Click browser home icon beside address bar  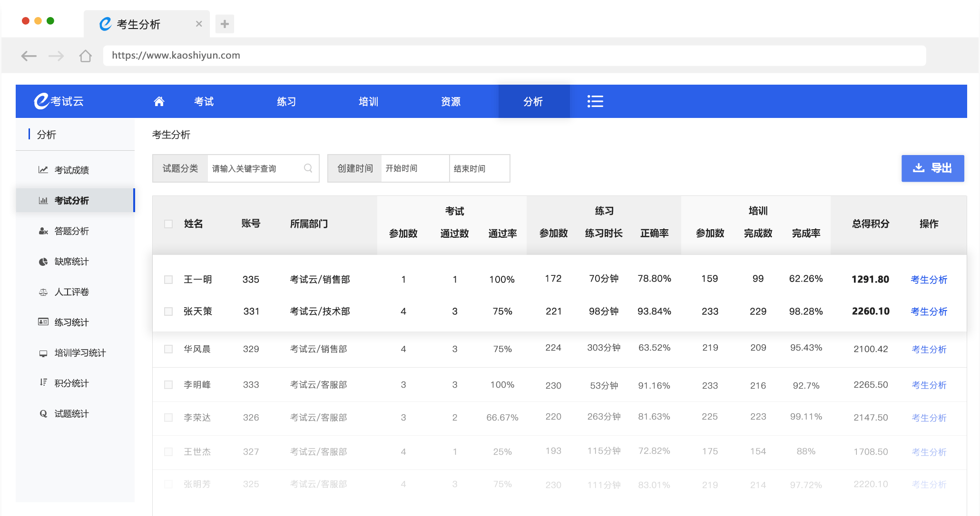(86, 56)
